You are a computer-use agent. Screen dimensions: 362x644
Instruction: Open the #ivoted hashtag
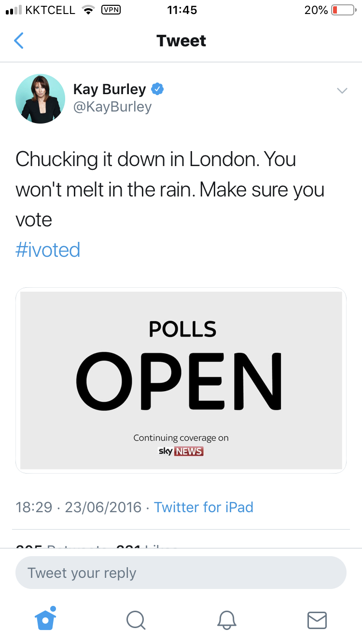click(48, 250)
